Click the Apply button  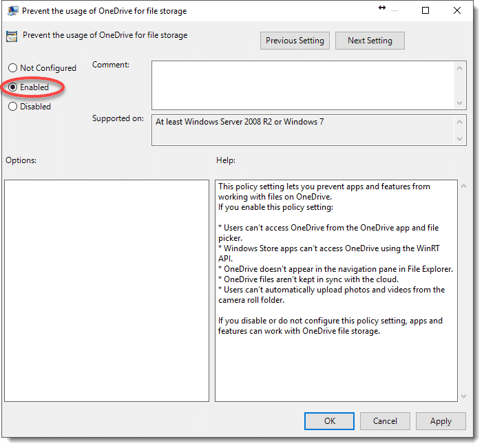click(441, 421)
